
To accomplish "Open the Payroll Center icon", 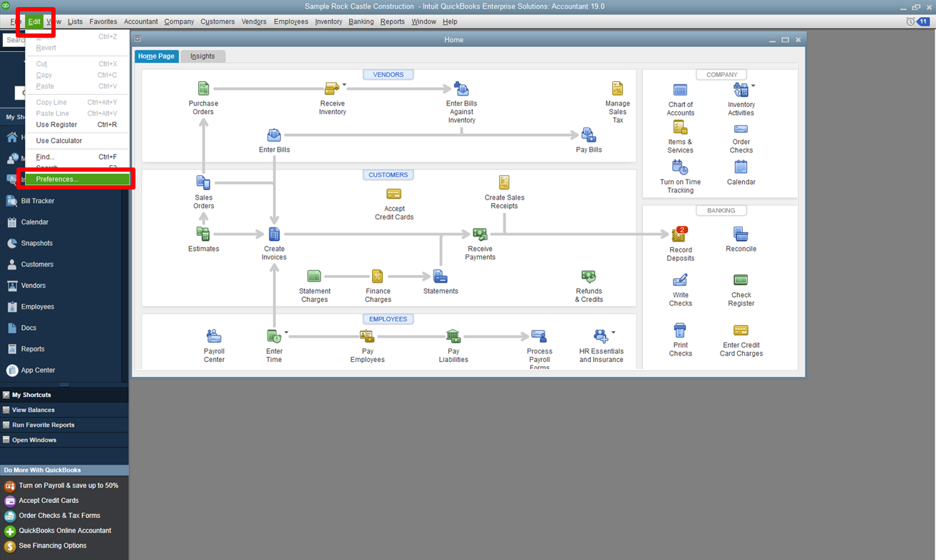I will click(x=214, y=336).
